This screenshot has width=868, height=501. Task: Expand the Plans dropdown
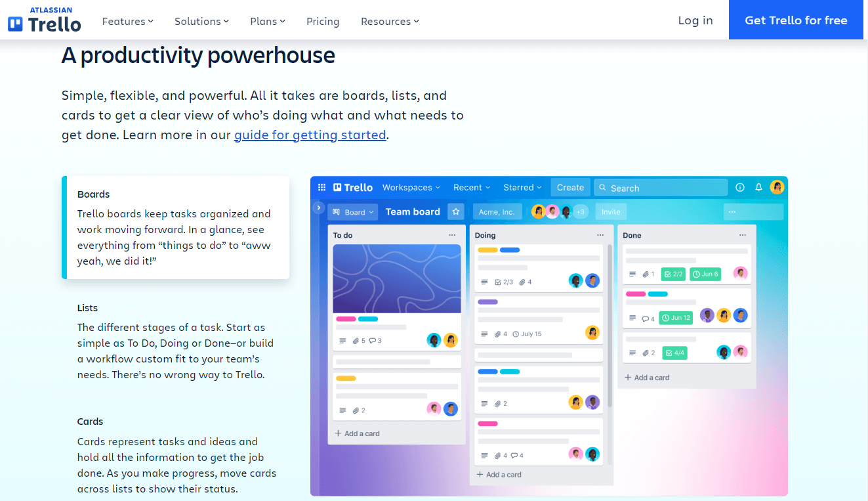click(x=268, y=21)
